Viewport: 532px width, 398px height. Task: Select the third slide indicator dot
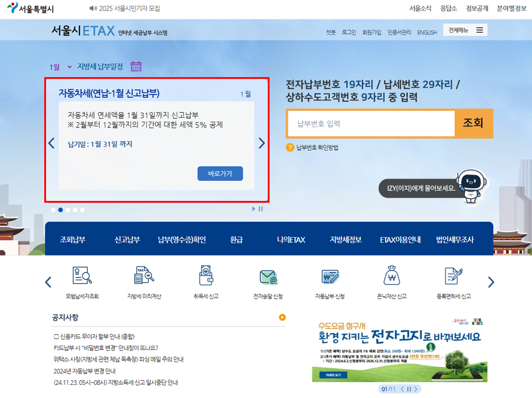click(68, 210)
